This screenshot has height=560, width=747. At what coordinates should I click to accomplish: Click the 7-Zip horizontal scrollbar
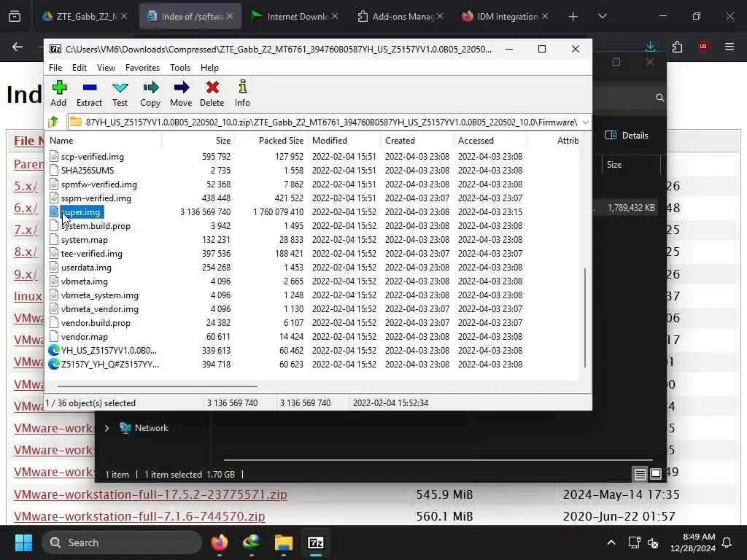click(158, 386)
